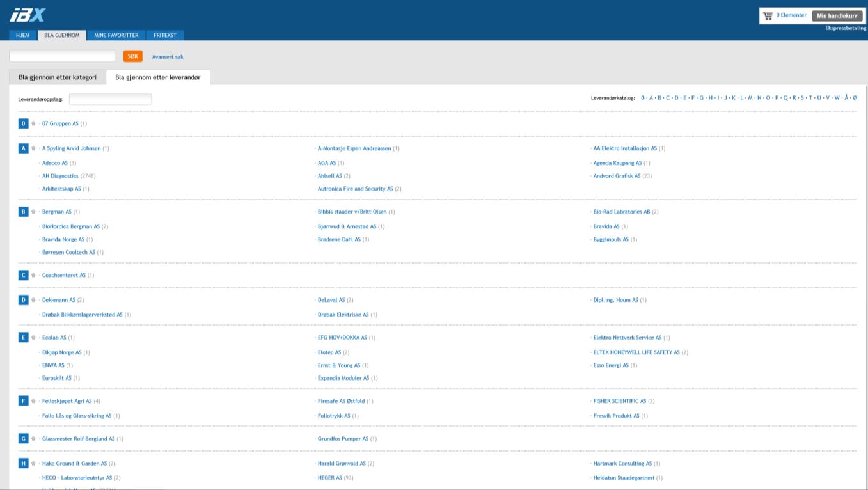Screen dimensions: 868x490
Task: Open supplier Børresen Cooltech AS
Action: tap(68, 252)
